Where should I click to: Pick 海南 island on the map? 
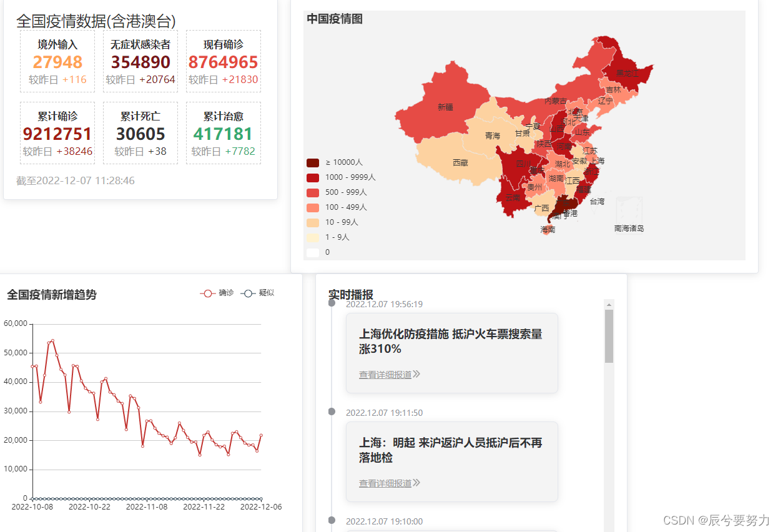pos(548,230)
